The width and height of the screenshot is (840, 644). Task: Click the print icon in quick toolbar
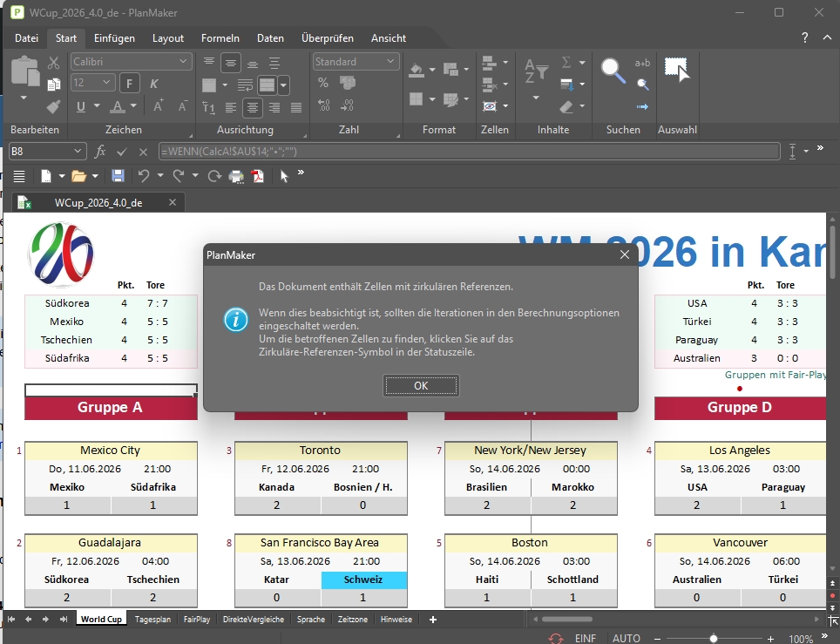[236, 176]
